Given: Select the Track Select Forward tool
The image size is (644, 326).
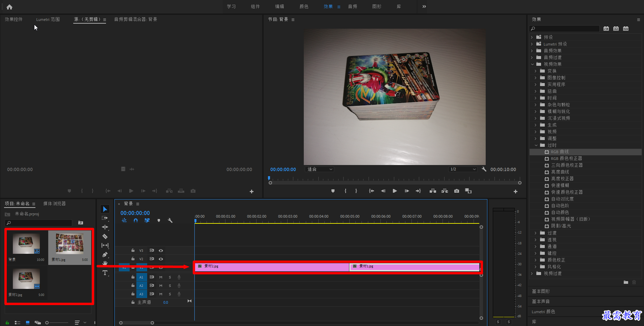Looking at the screenshot, I should [x=105, y=218].
